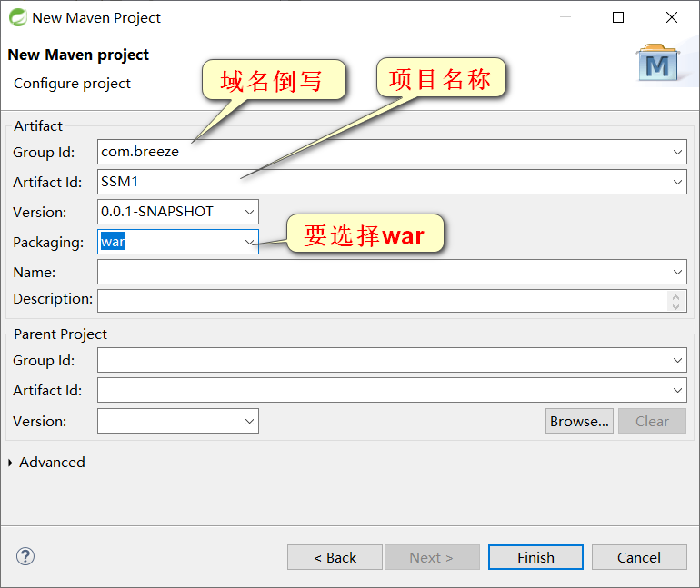This screenshot has height=588, width=700.
Task: Open the Parent Project Artifact Id dropdown arrow
Action: [677, 391]
